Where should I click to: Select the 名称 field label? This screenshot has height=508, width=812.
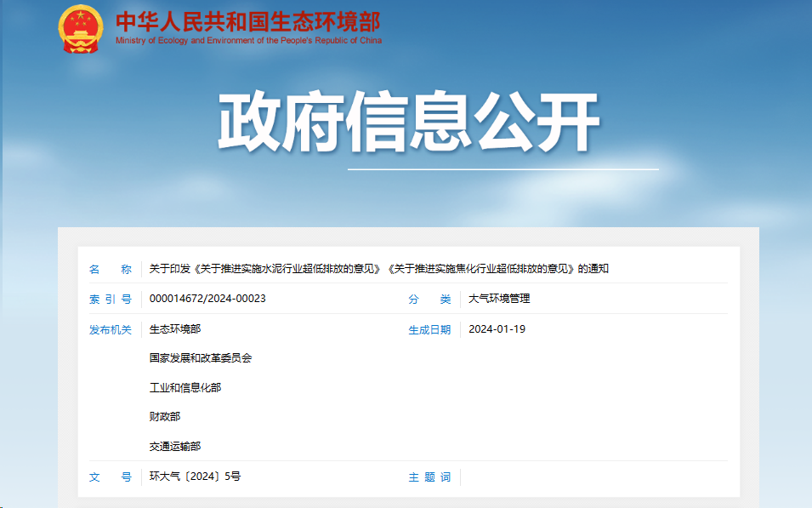(x=111, y=270)
